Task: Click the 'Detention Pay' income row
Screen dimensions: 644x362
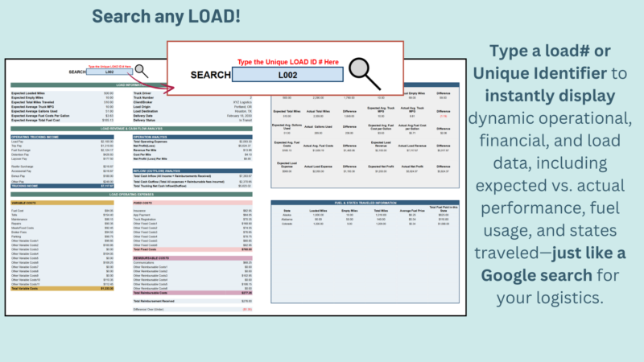Action: pos(62,154)
